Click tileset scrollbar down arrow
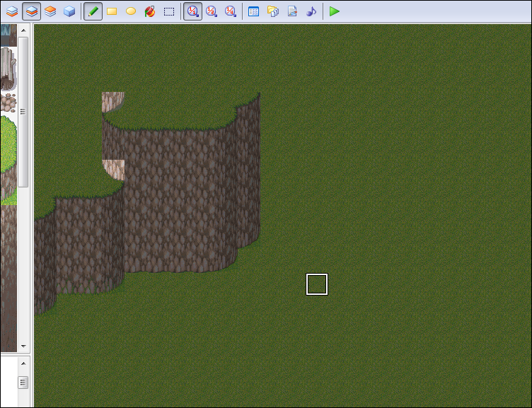532x408 pixels. (x=23, y=346)
